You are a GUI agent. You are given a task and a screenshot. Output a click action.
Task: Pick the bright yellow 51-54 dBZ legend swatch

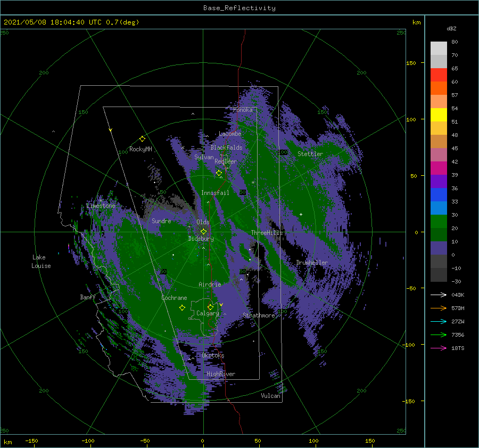tap(439, 115)
